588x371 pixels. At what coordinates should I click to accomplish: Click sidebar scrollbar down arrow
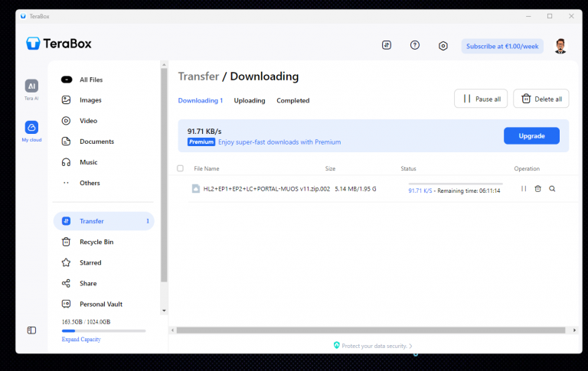164,311
